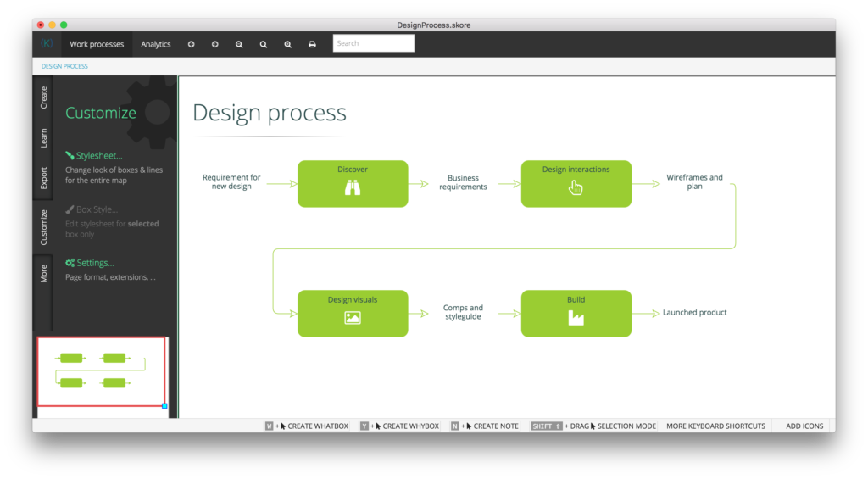
Task: Zoom in with the magnifier plus icon
Action: (288, 44)
